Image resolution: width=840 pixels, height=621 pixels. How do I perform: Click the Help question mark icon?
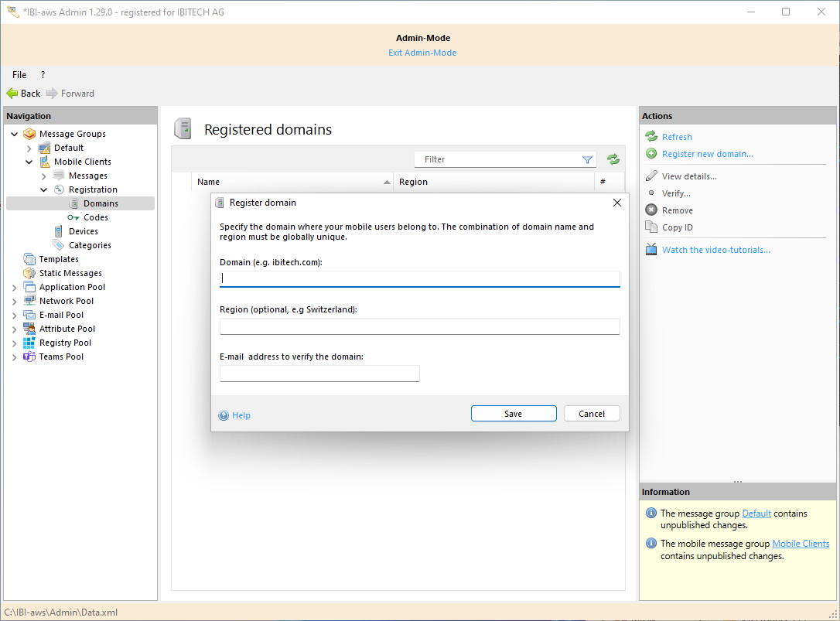tap(224, 415)
